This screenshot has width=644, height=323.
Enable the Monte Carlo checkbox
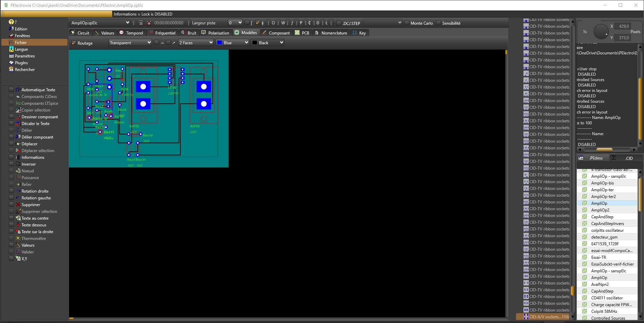point(407,23)
